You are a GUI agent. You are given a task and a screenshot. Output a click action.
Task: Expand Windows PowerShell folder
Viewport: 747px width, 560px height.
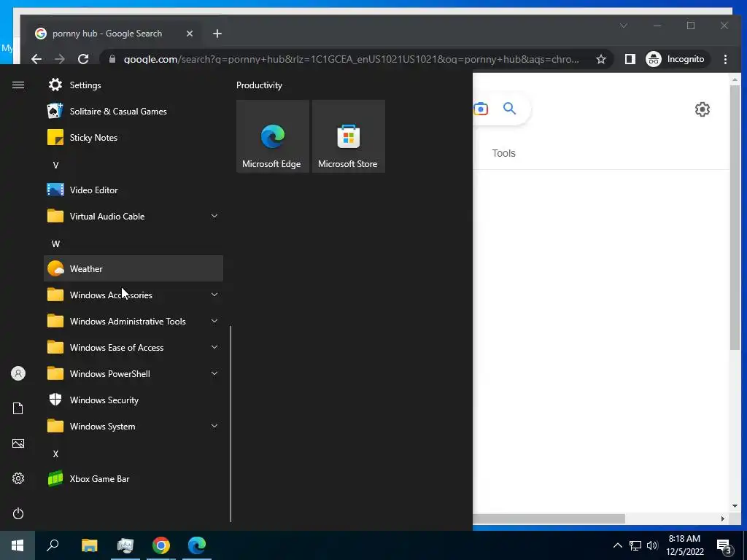click(133, 374)
